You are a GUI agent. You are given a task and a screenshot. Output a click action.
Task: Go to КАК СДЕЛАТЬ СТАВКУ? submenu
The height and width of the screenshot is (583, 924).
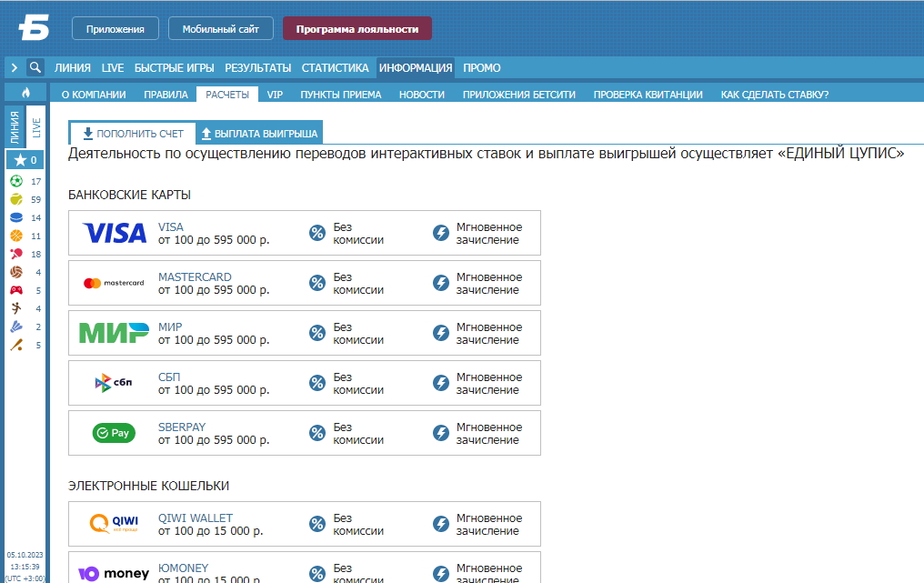(x=775, y=95)
